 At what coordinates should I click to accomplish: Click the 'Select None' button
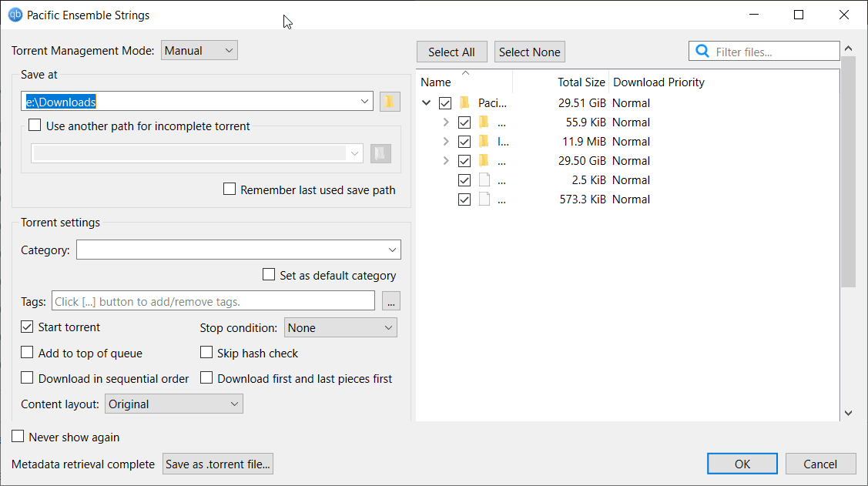tap(530, 52)
